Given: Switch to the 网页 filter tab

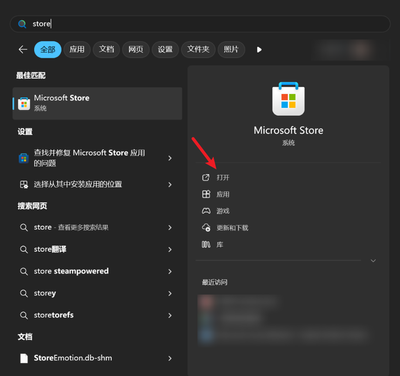Looking at the screenshot, I should click(x=136, y=50).
